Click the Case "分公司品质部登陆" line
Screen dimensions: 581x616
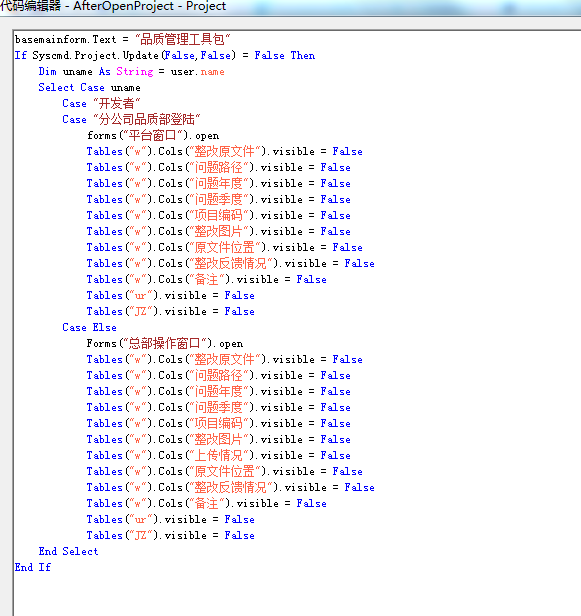(x=131, y=119)
